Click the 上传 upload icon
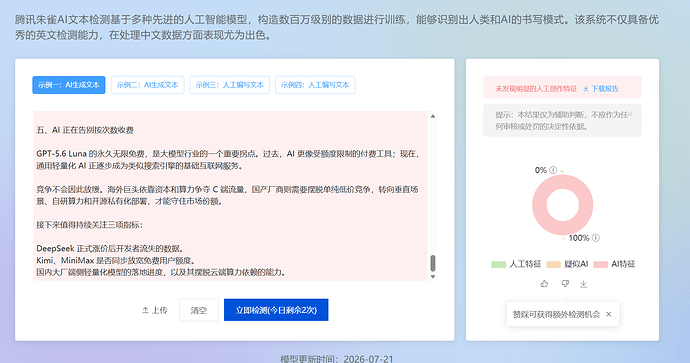This screenshot has width=690, height=363. coord(145,310)
